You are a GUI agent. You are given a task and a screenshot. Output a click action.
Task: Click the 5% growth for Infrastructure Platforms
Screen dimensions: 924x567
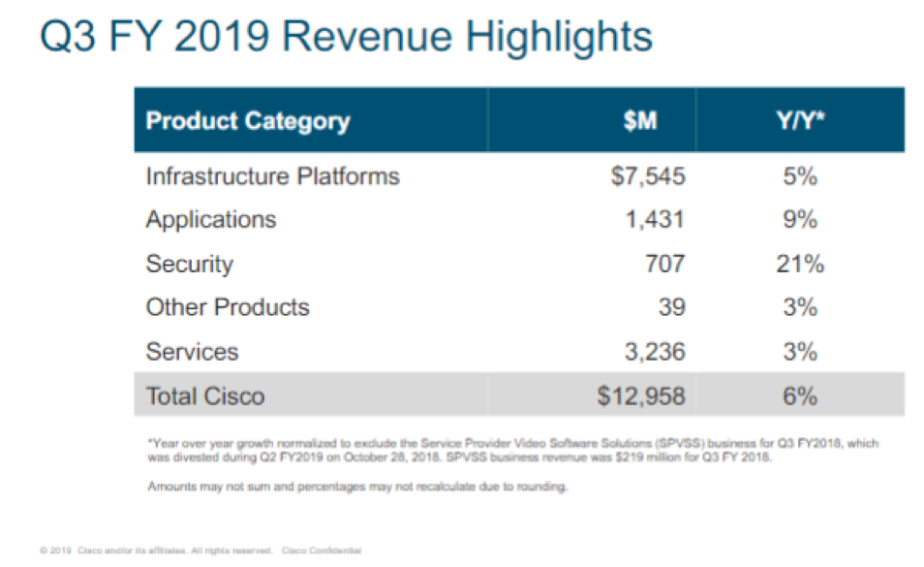point(801,176)
